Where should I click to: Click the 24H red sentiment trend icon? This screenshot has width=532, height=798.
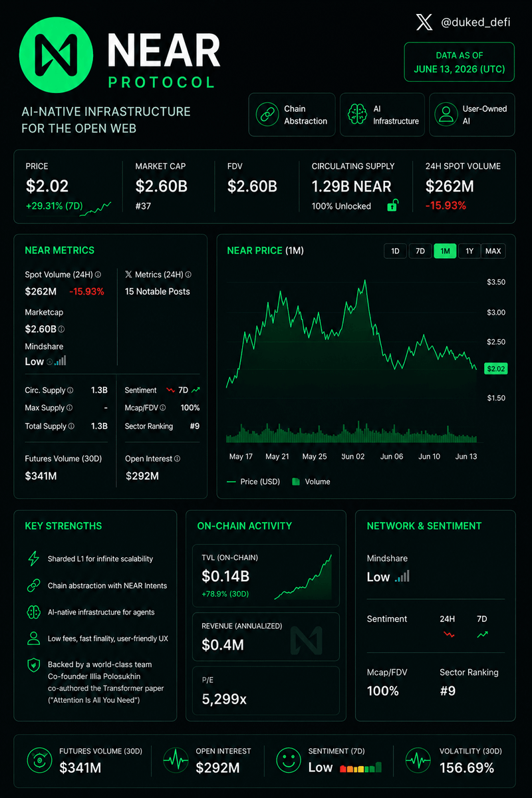click(x=448, y=635)
